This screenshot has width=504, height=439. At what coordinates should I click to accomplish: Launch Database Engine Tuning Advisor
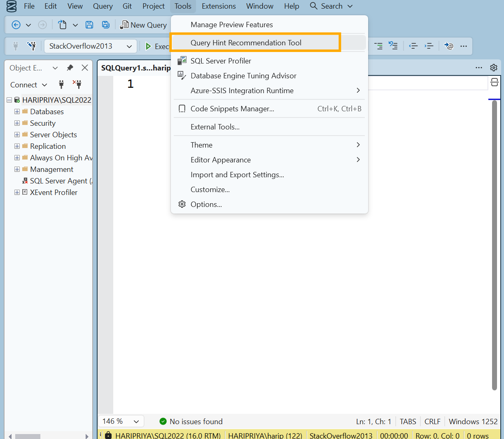269,76
